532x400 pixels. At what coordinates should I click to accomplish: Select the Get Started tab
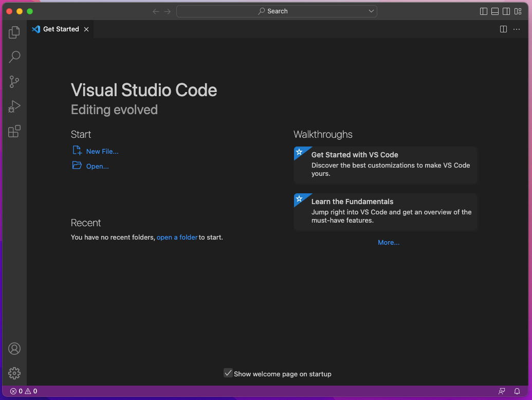pos(60,29)
